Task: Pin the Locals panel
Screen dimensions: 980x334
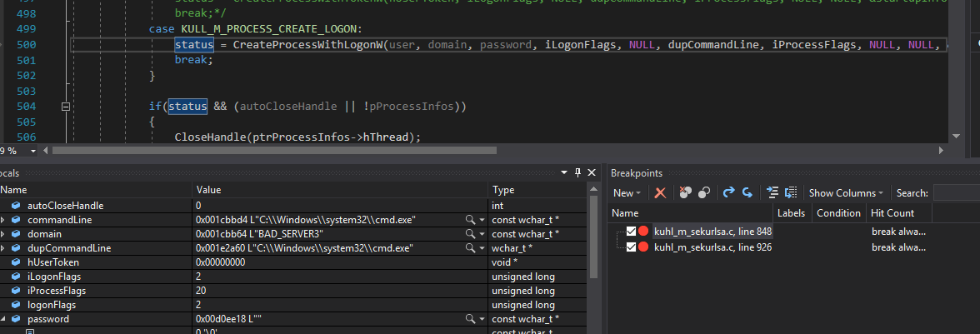Action: [577, 172]
